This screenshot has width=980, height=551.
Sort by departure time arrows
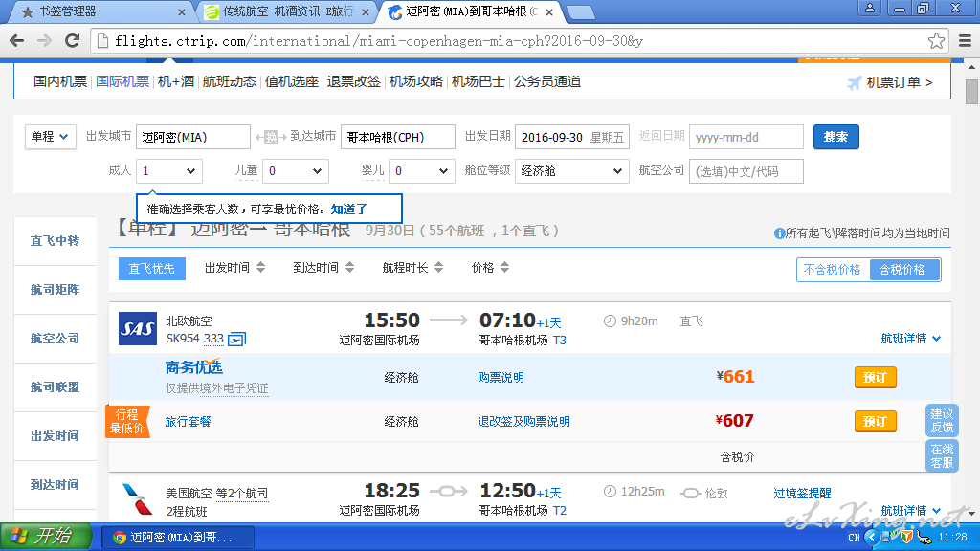point(260,268)
